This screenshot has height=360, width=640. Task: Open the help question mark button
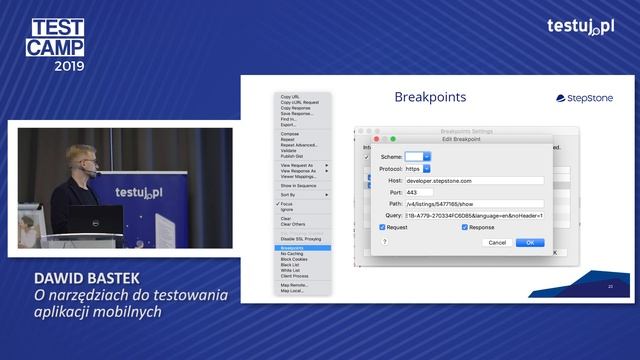tap(384, 242)
